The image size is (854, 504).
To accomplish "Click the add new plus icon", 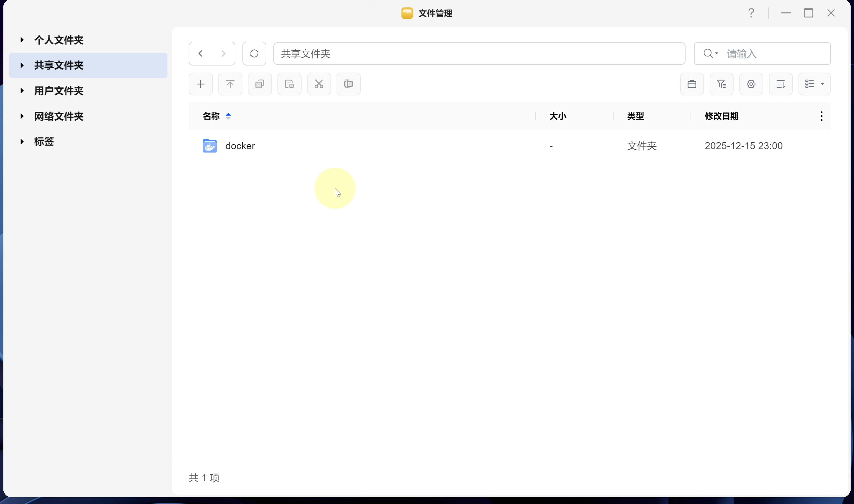I will (x=200, y=84).
